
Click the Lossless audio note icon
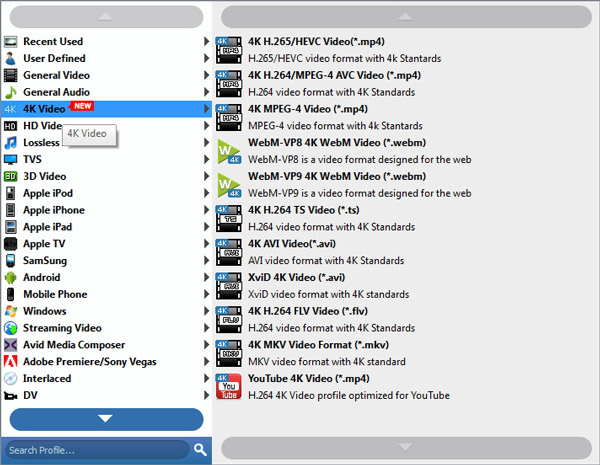(x=10, y=142)
